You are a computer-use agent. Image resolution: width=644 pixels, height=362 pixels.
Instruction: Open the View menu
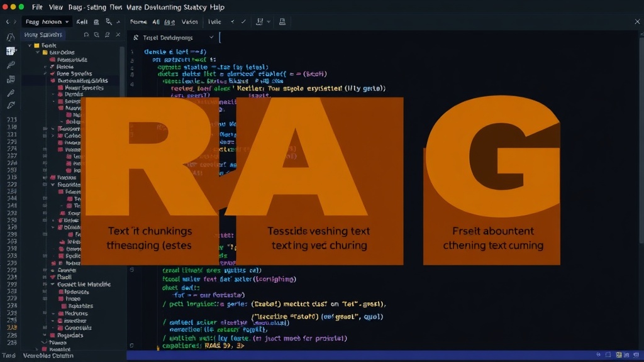tap(56, 7)
